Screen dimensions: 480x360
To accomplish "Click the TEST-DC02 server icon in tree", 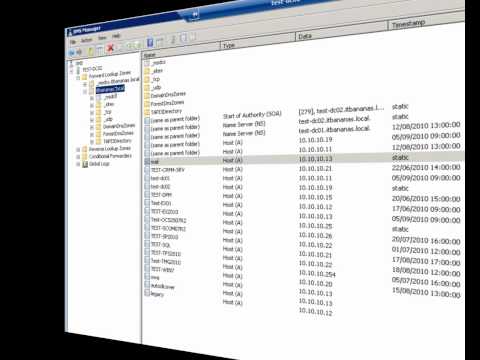I will (79, 70).
